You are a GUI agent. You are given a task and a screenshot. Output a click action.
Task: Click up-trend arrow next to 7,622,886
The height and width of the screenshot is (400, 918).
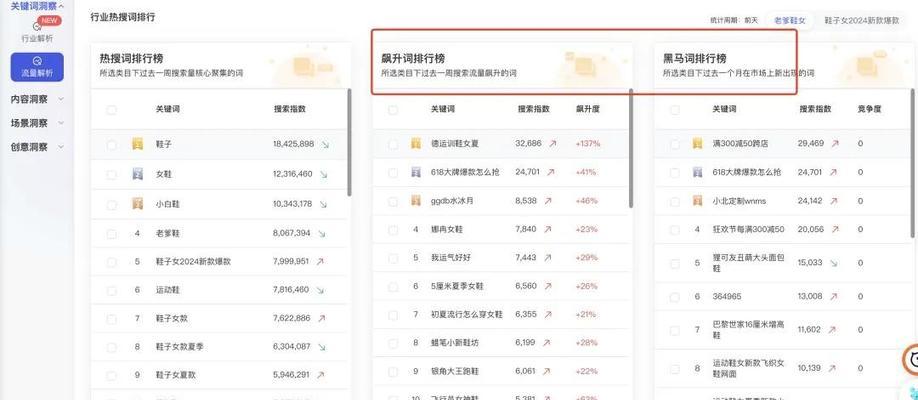pyautogui.click(x=321, y=319)
